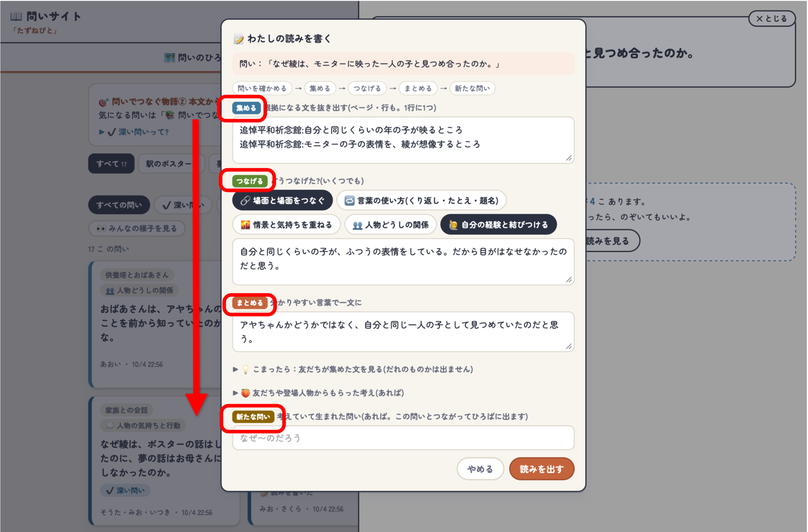Click the resize grip of the 集める textarea
Screen dimensions: 808x532
pos(569,158)
